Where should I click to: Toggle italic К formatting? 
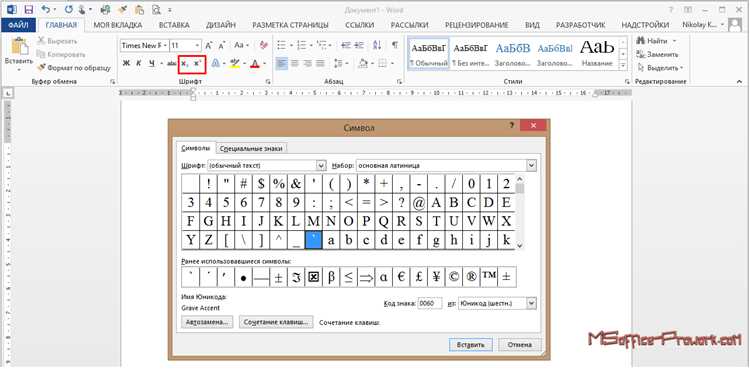139,63
